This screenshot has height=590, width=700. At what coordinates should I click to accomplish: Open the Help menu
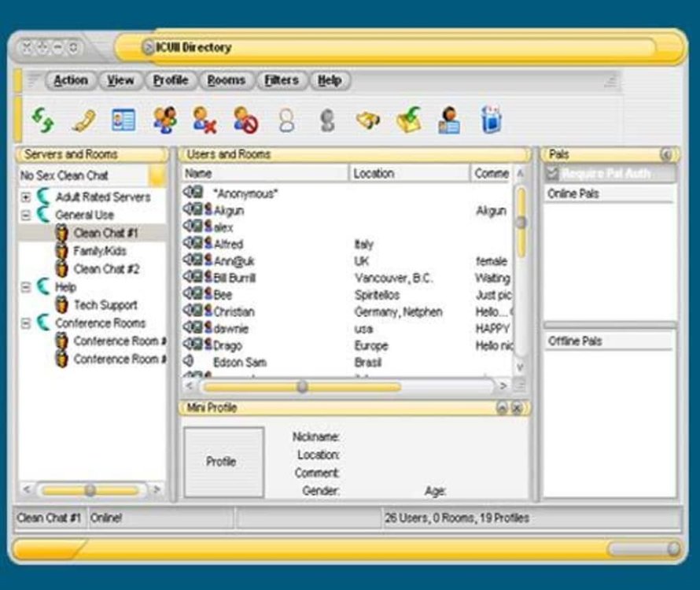(330, 80)
